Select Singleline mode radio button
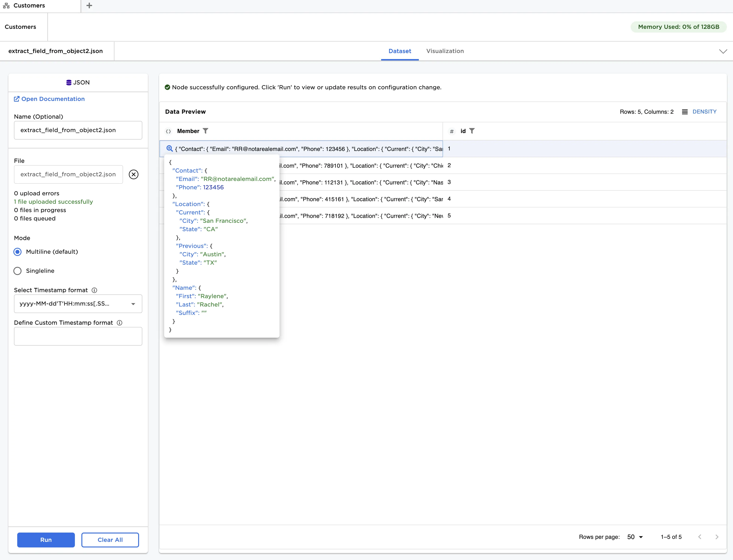The height and width of the screenshot is (560, 733). coord(18,271)
